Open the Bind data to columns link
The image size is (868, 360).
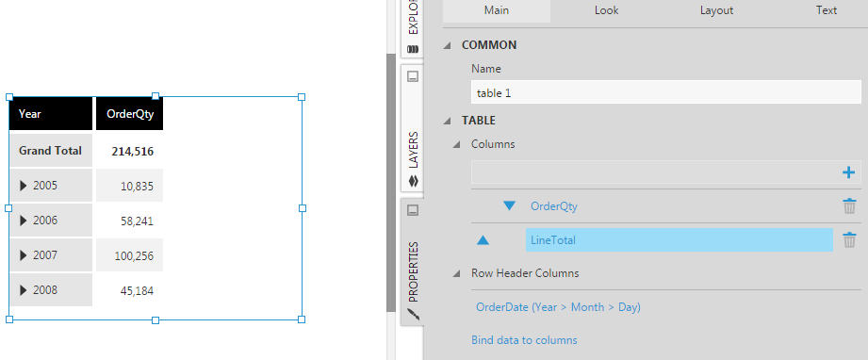coord(524,340)
